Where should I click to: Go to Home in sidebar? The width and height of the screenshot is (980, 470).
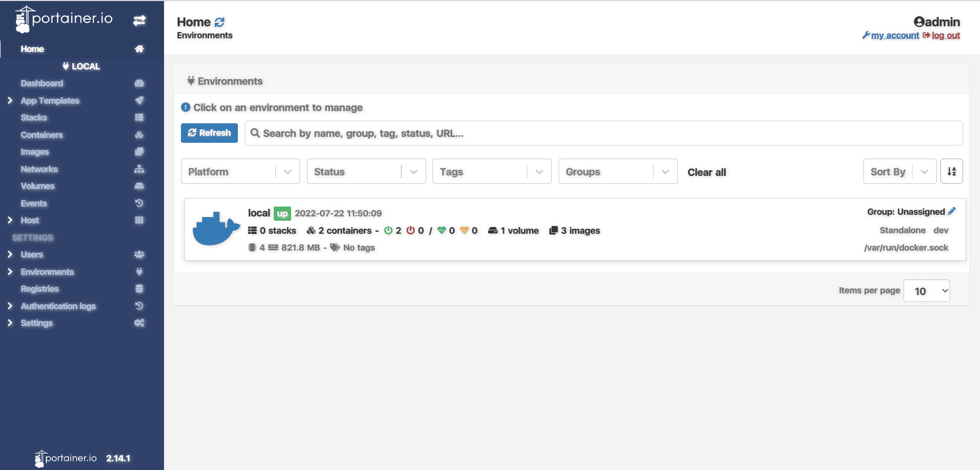coord(32,49)
